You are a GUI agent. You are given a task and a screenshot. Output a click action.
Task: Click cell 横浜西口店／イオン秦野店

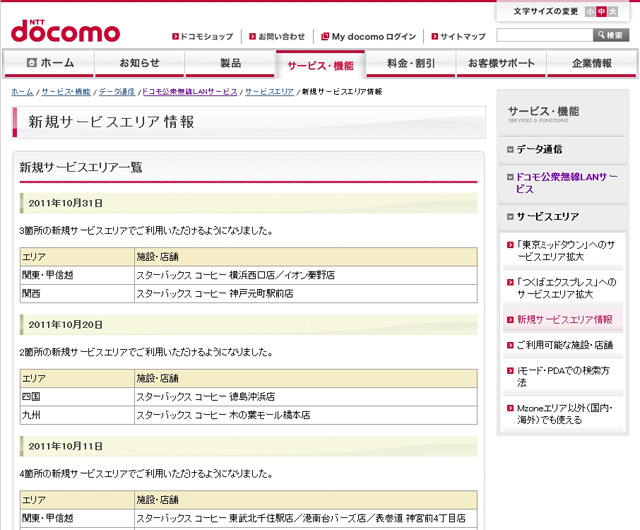tap(306, 275)
